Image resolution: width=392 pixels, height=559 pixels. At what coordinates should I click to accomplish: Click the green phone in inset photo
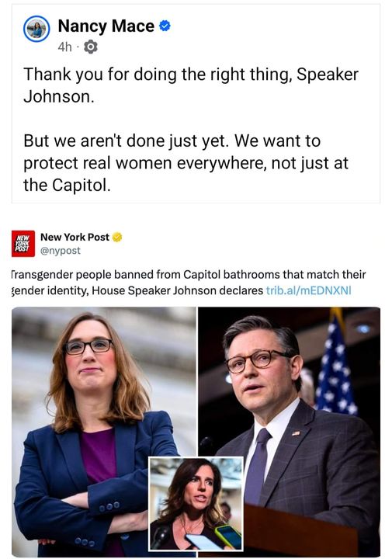228,536
